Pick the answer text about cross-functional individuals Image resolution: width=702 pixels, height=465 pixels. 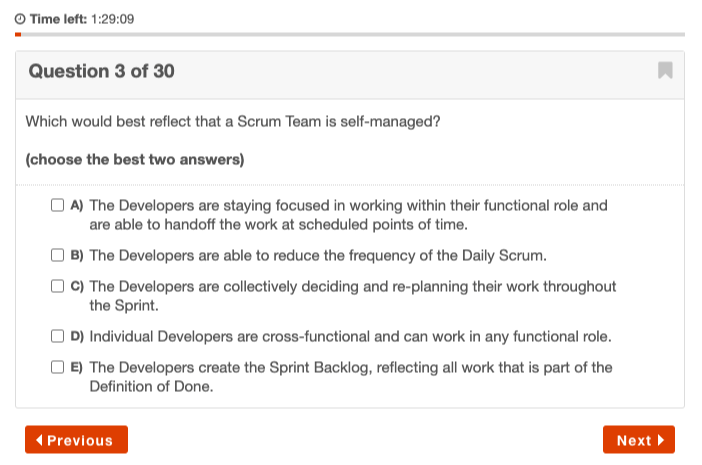click(351, 337)
